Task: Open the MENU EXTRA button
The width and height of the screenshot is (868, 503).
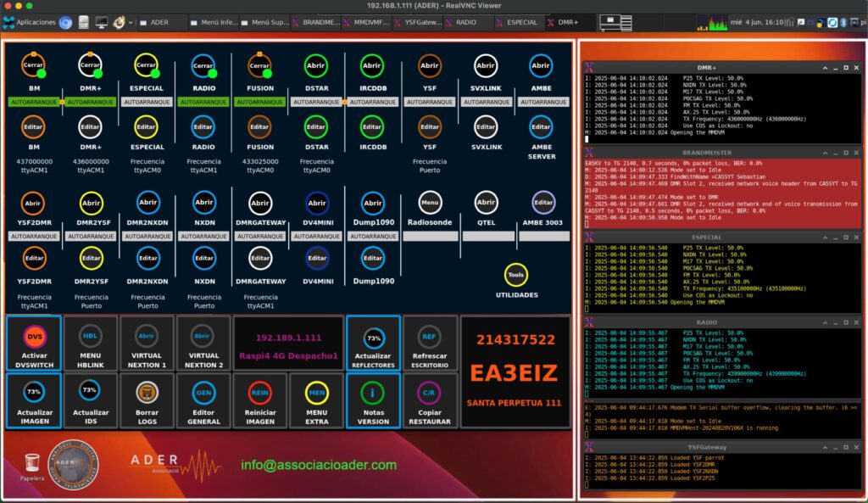Action: (x=317, y=400)
